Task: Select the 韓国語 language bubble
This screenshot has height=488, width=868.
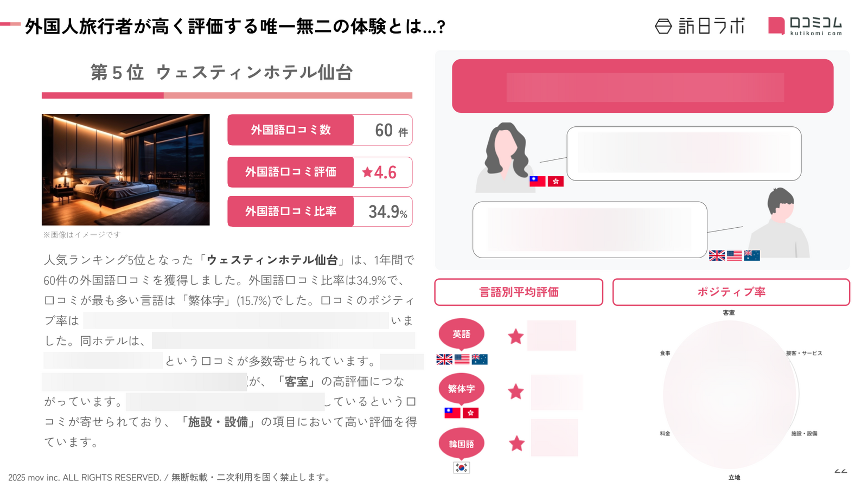Action: point(461,444)
